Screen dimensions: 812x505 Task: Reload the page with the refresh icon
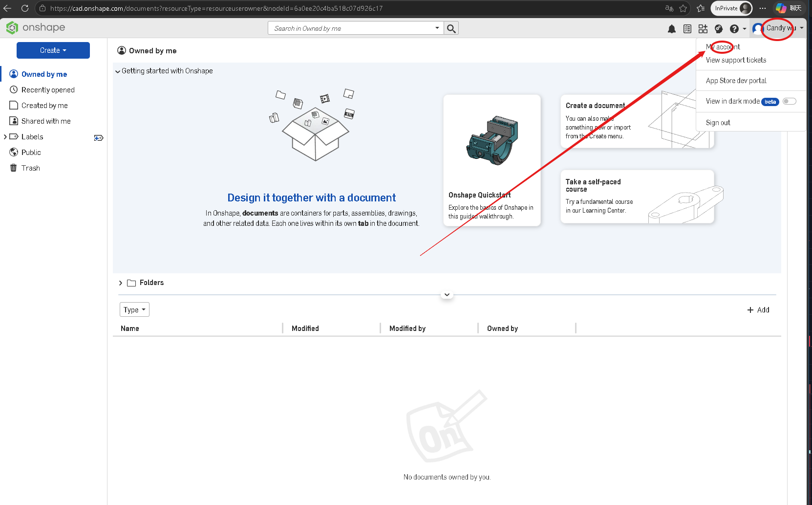pos(25,8)
